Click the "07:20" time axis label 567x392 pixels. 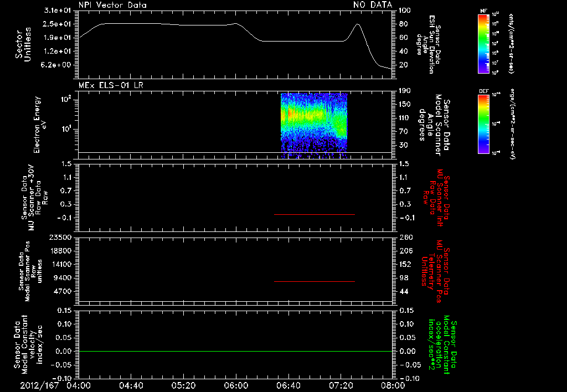click(x=341, y=385)
